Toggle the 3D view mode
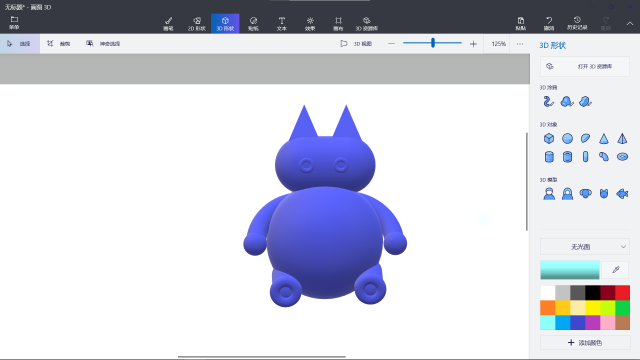The width and height of the screenshot is (640, 360). pyautogui.click(x=356, y=44)
